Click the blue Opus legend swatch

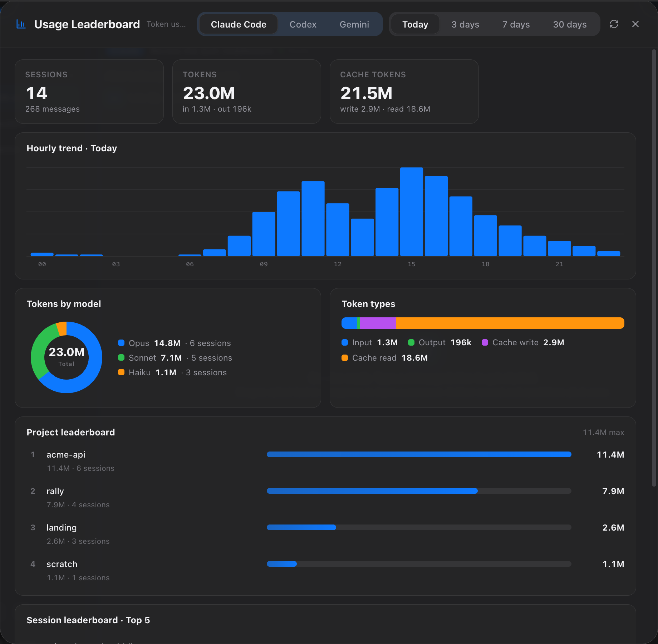click(121, 343)
